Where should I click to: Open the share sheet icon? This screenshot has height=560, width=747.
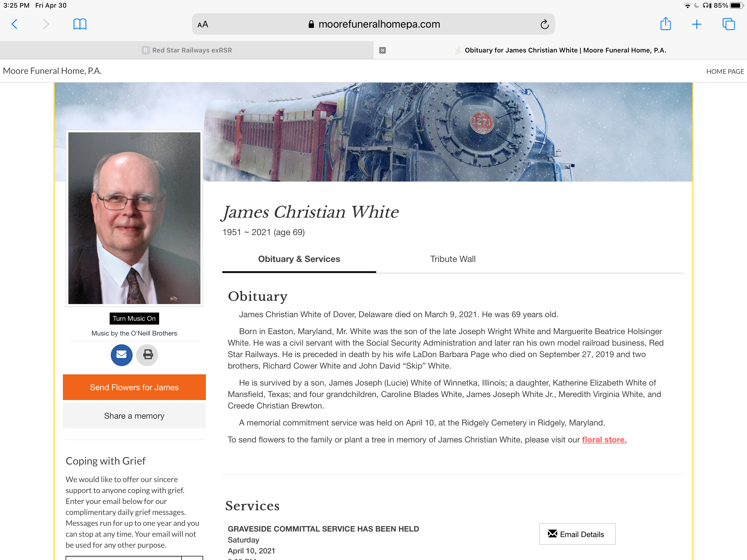(x=666, y=24)
